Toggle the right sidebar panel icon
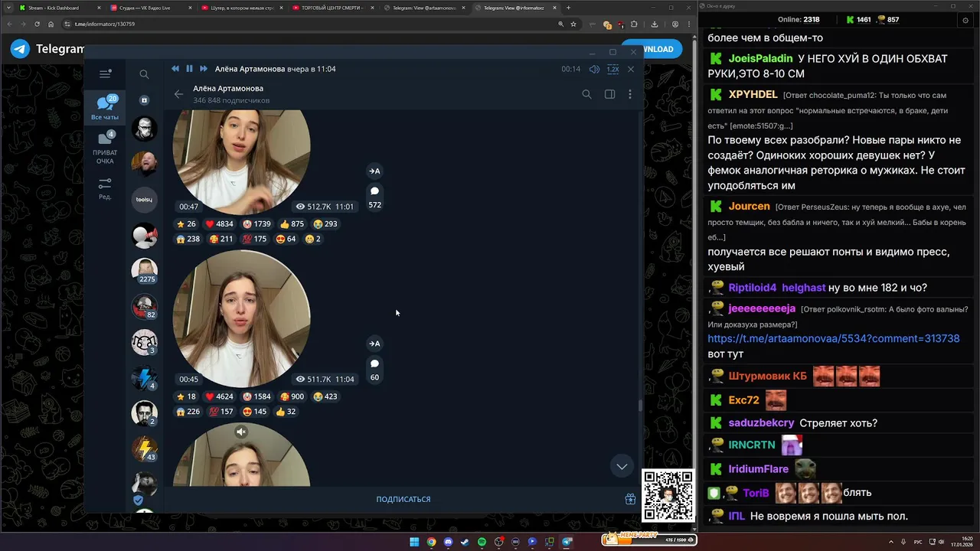The width and height of the screenshot is (980, 551). (x=609, y=94)
